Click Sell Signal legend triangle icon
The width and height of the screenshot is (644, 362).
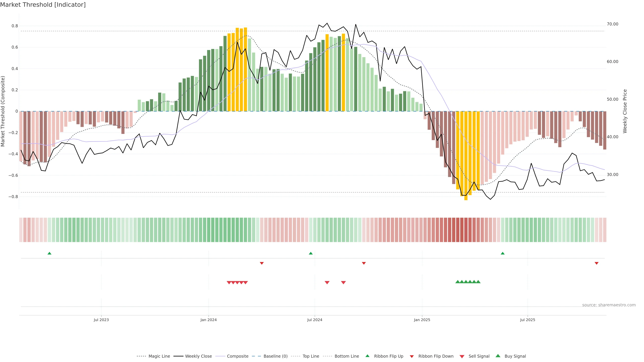point(462,356)
